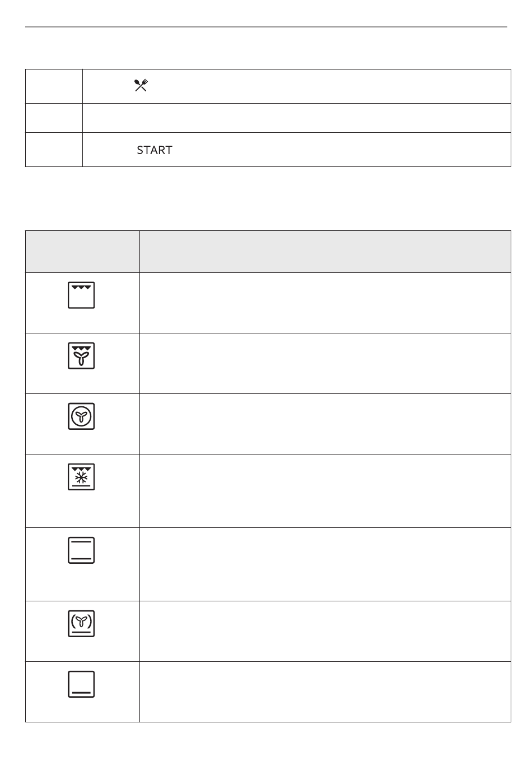This screenshot has height=770, width=532.
Task: Click the step number cell left of START
Action: pyautogui.click(x=54, y=150)
